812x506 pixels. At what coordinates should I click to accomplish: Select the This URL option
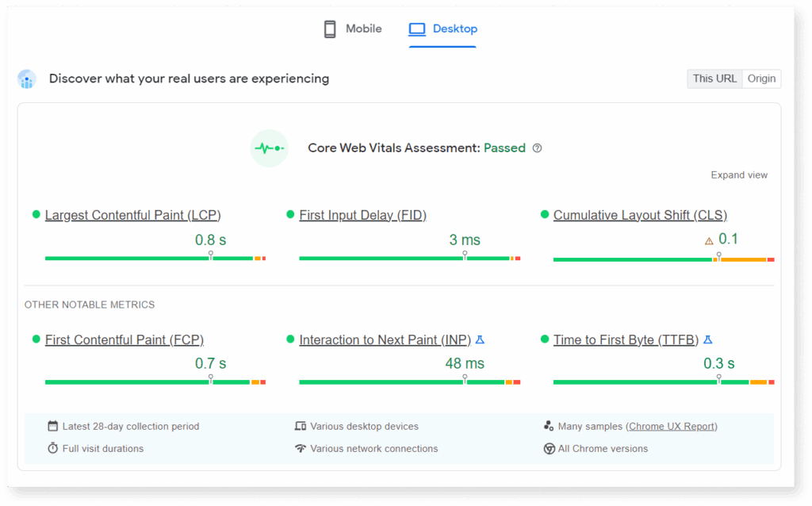[714, 79]
